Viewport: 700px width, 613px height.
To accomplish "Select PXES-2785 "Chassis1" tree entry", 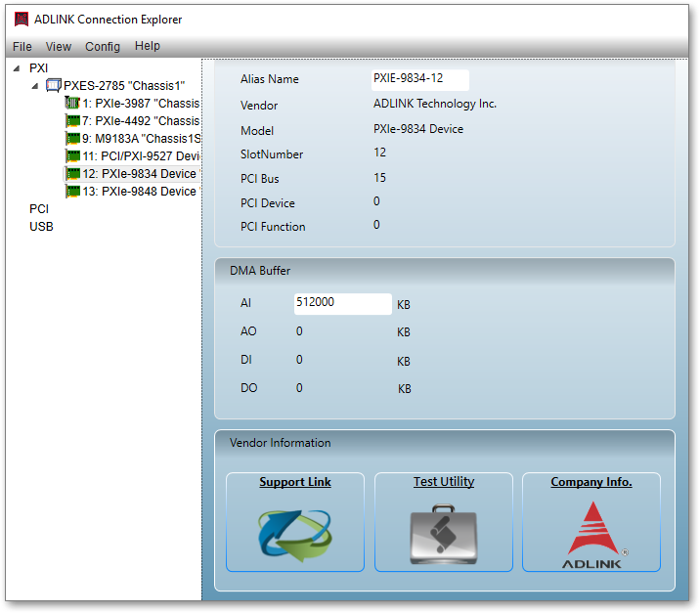I will [x=124, y=86].
